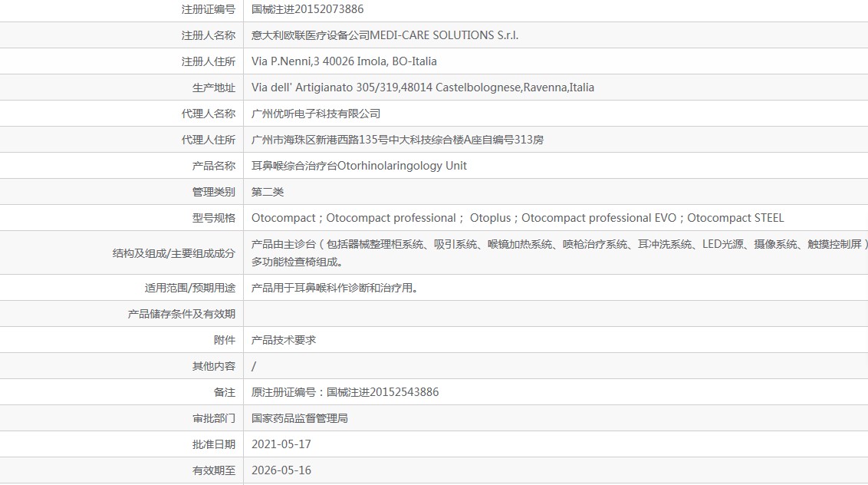The width and height of the screenshot is (868, 485).
Task: Select the Otocompact model specification line
Action: 518,218
